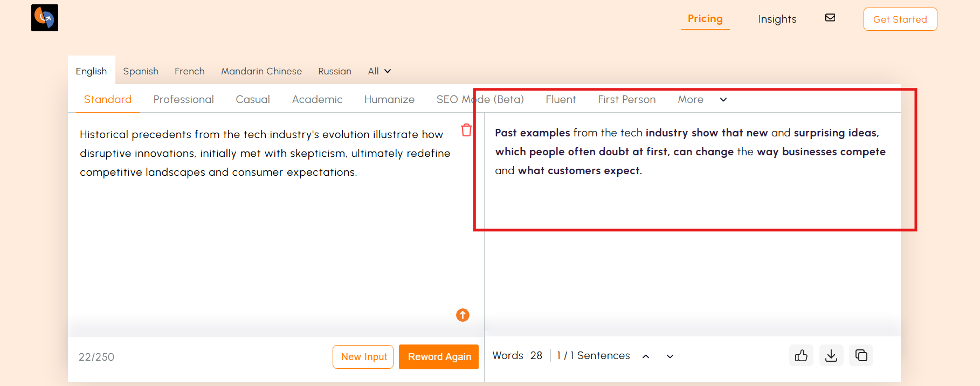Viewport: 980px width, 386px height.
Task: Click the orange upward arrow icon
Action: (463, 315)
